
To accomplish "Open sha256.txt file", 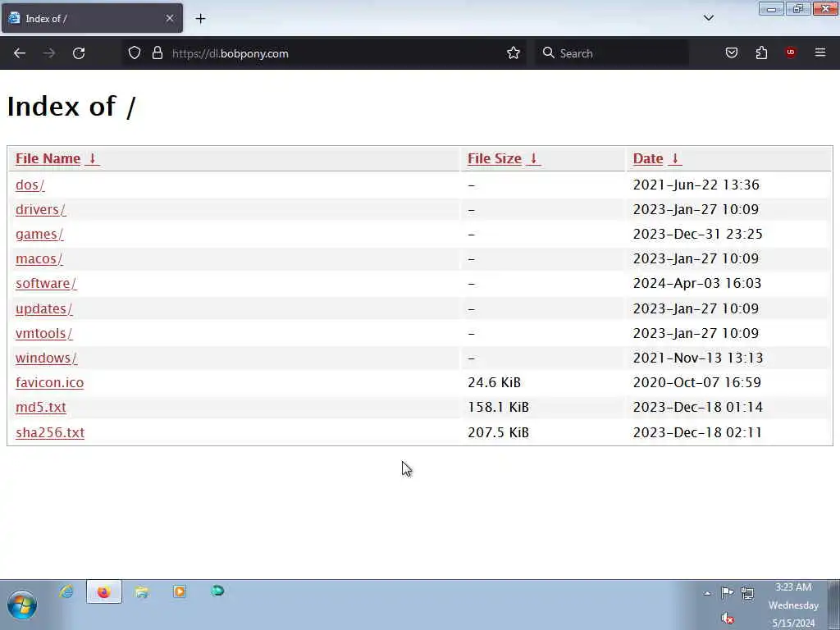I will point(50,432).
